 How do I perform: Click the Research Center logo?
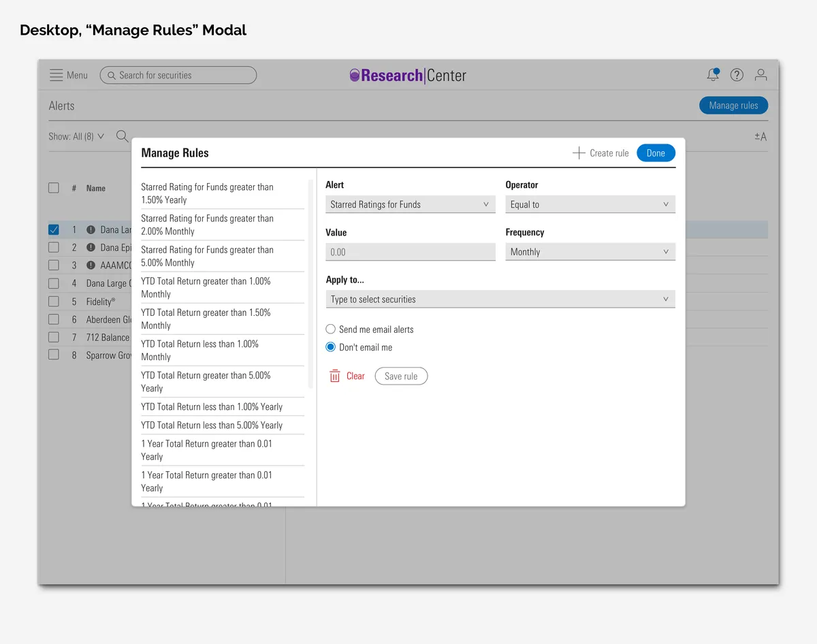(x=408, y=76)
